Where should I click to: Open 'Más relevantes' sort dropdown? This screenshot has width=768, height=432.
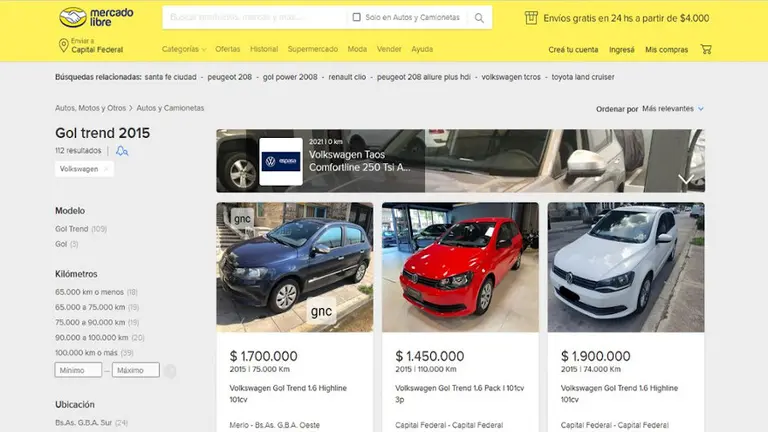click(x=672, y=109)
